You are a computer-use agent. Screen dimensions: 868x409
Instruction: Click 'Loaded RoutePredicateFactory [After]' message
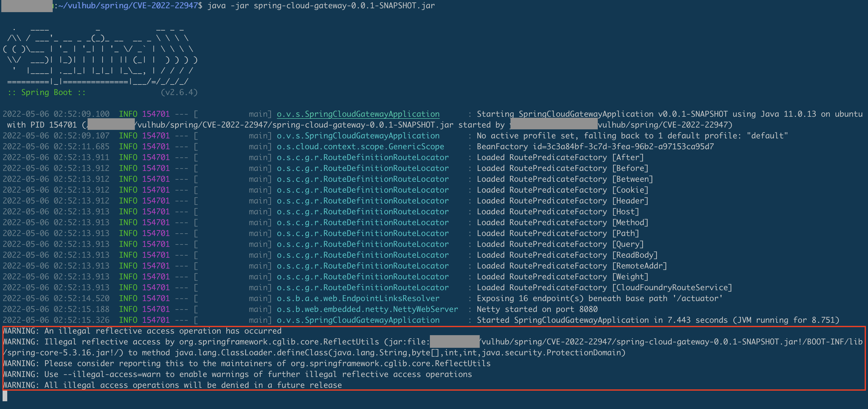coord(560,157)
